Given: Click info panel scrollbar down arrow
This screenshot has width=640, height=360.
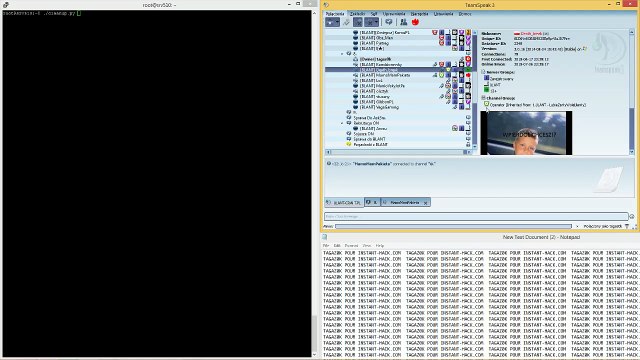Looking at the screenshot, I should (x=632, y=152).
